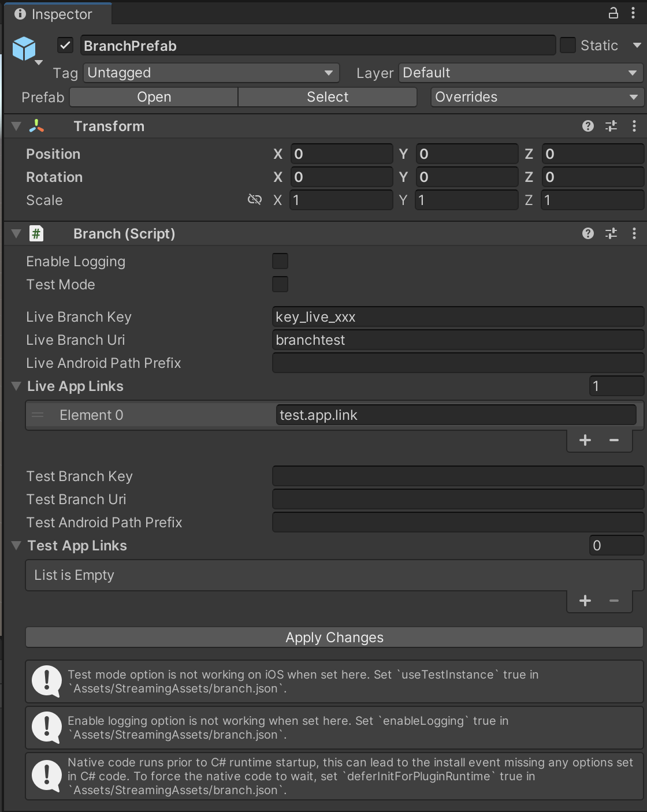Click the Inspector lock icon
Screen dimensions: 647x812
click(x=613, y=13)
